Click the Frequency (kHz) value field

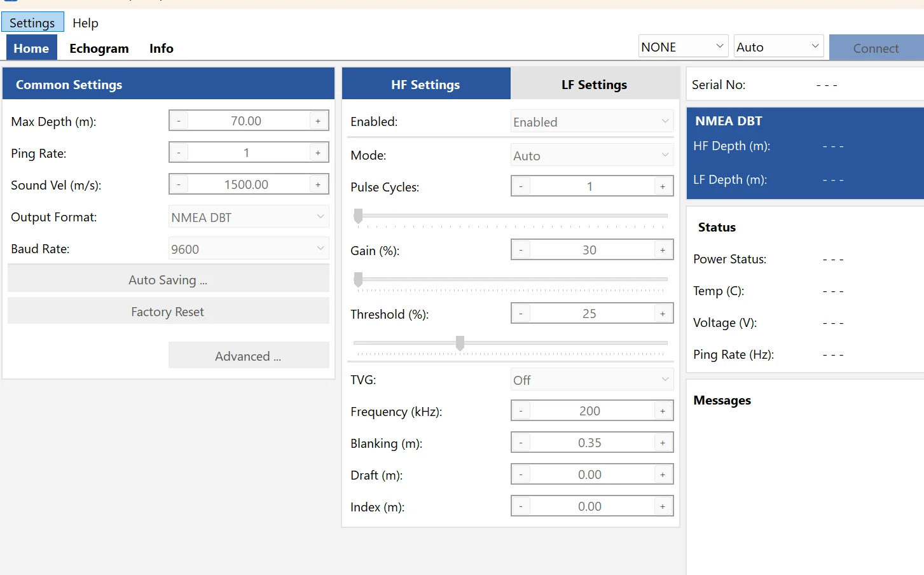pos(592,411)
